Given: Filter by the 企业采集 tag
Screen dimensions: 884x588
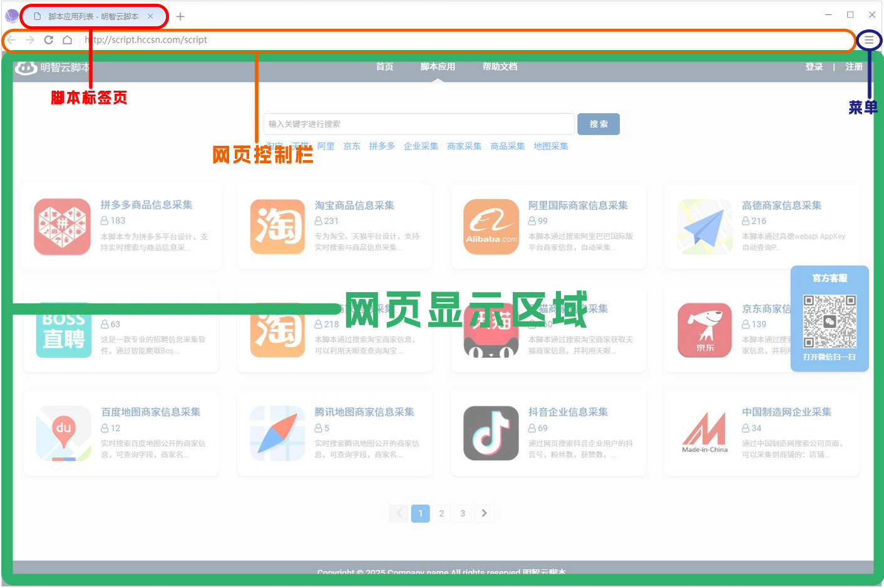Looking at the screenshot, I should point(421,146).
